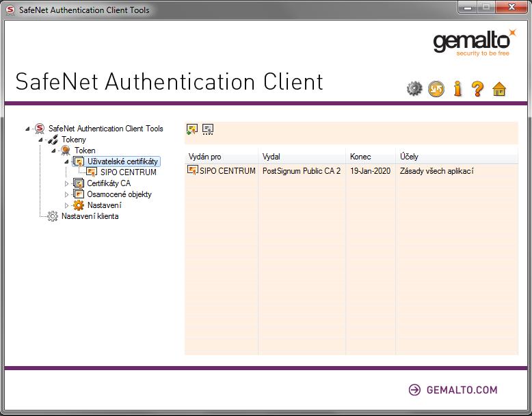The width and height of the screenshot is (532, 416).
Task: Minimize the SafeNet window
Action: click(x=468, y=7)
